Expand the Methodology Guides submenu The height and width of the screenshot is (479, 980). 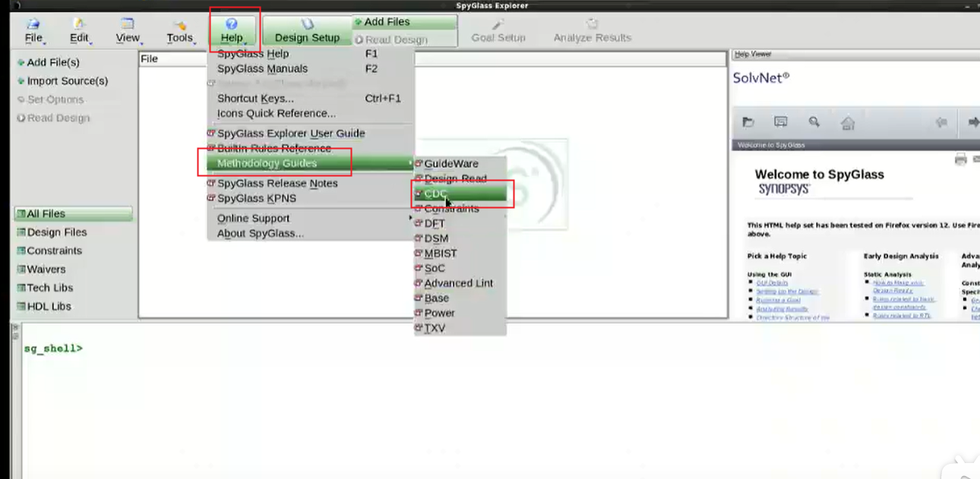coord(310,163)
